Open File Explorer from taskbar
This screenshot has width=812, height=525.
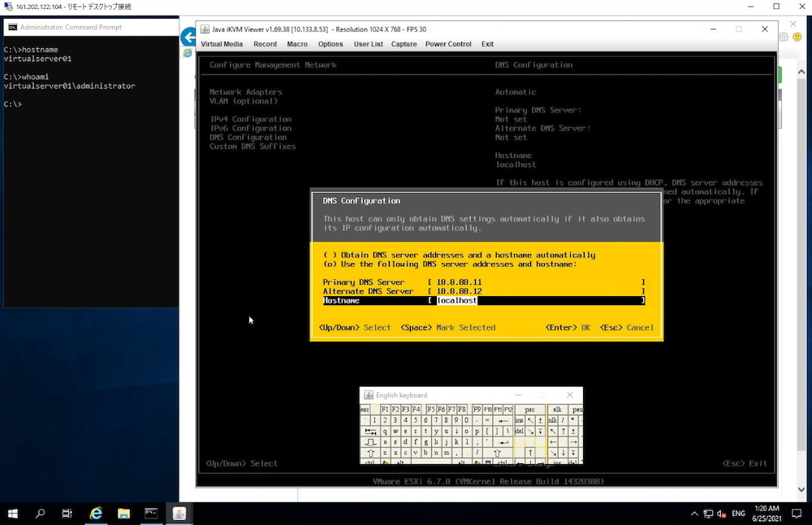pyautogui.click(x=123, y=514)
